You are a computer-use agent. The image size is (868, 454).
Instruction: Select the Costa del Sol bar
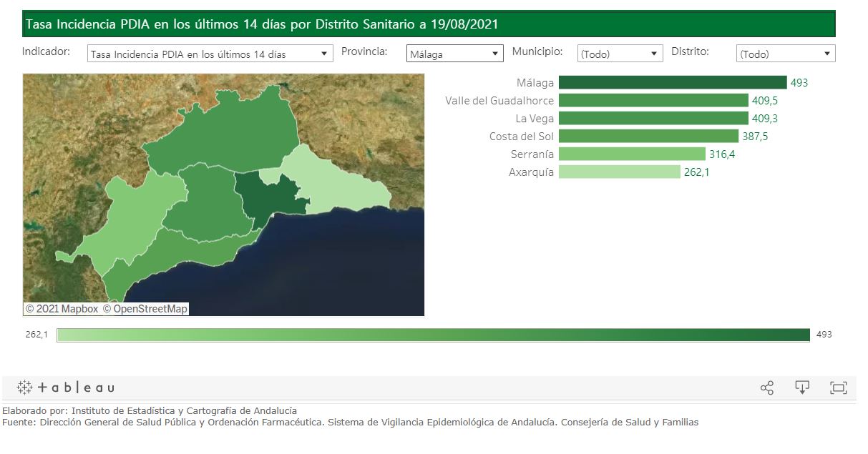point(648,136)
